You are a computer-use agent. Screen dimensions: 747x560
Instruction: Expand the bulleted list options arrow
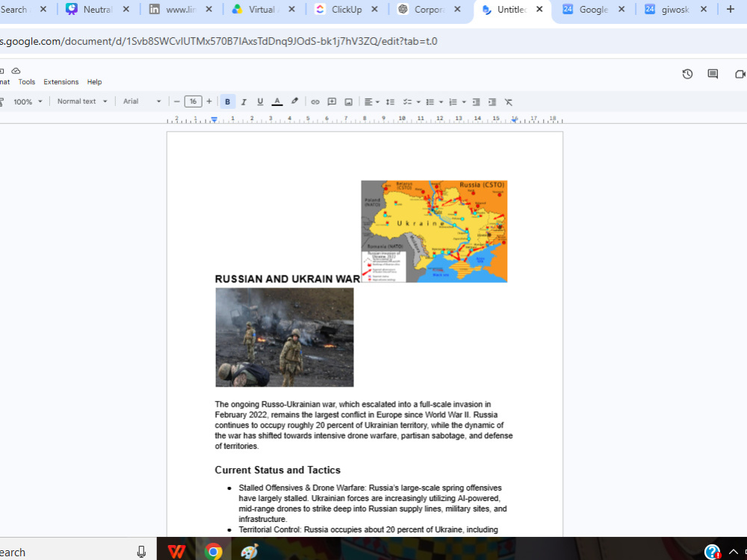[441, 102]
